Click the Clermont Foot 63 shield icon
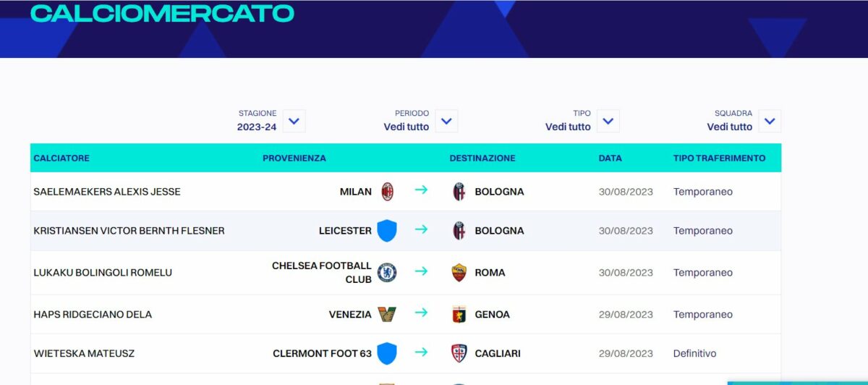868x385 pixels. (x=387, y=354)
